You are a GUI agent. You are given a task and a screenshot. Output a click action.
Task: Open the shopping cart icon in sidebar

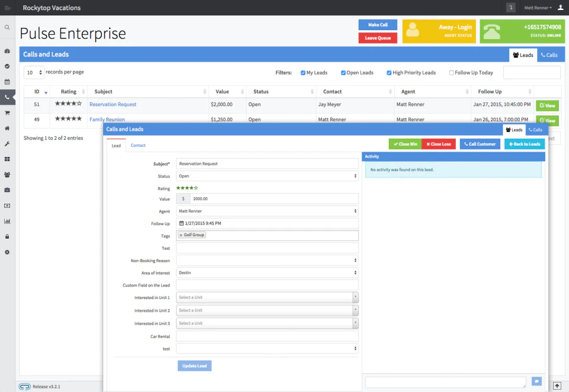tap(7, 113)
